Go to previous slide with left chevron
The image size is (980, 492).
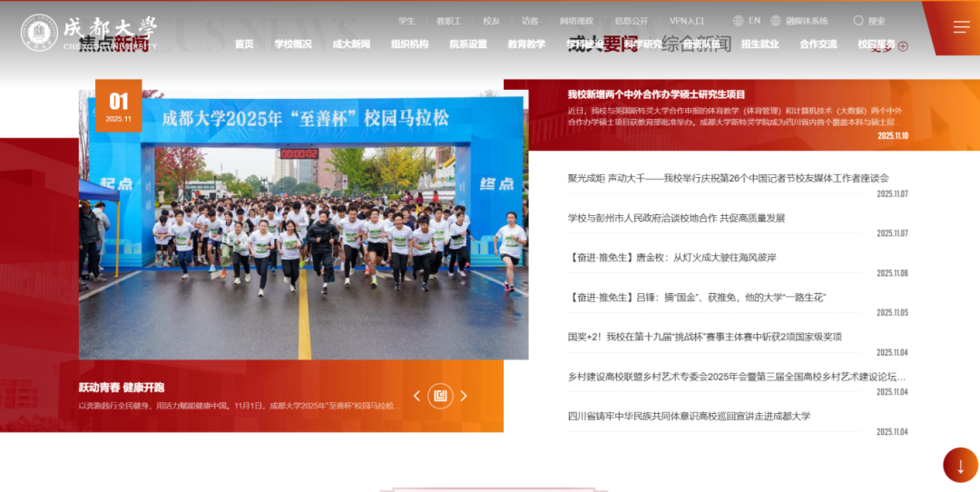416,396
